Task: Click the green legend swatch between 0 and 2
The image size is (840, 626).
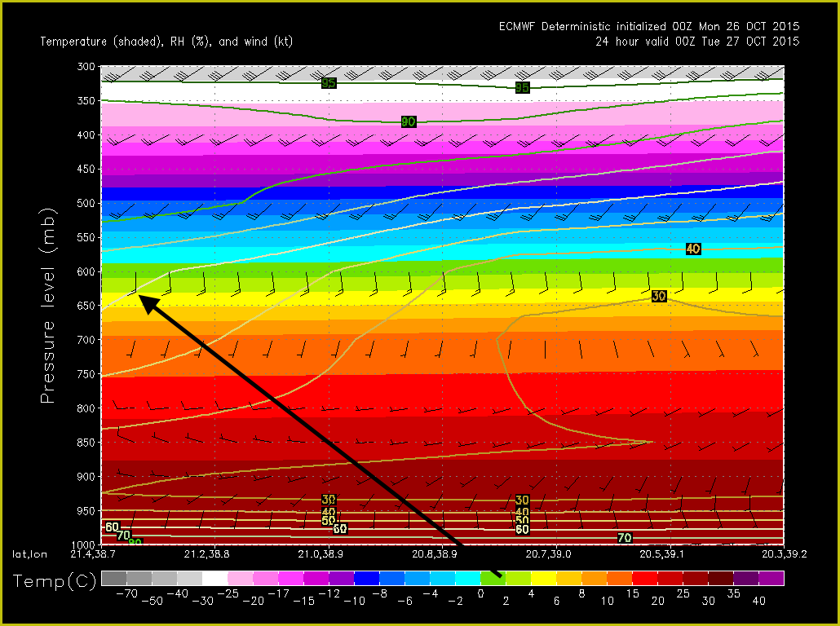Action: 493,578
